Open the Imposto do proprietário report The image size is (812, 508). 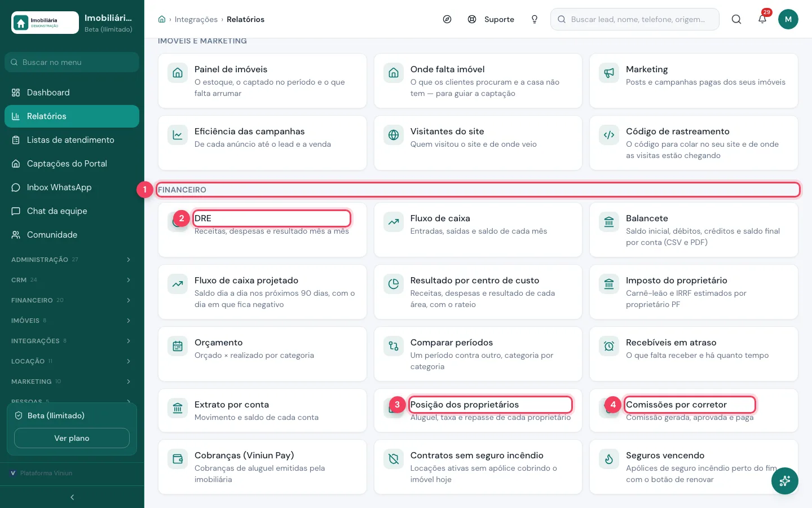click(x=694, y=292)
